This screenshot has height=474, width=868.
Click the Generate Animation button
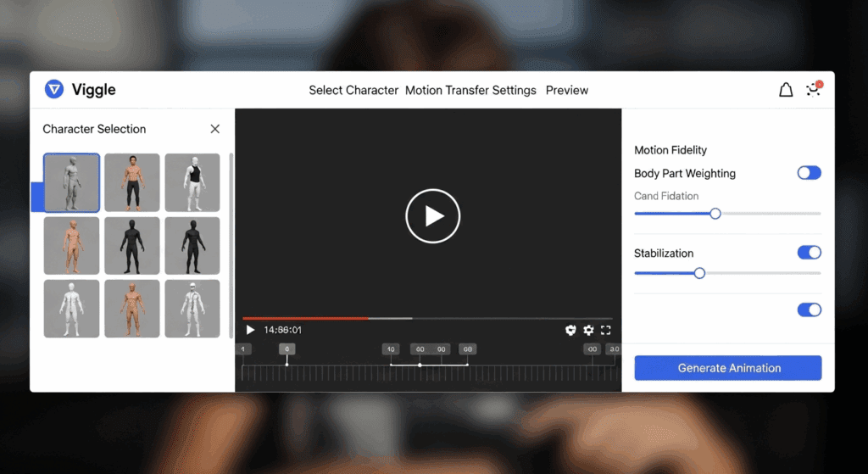pyautogui.click(x=727, y=368)
